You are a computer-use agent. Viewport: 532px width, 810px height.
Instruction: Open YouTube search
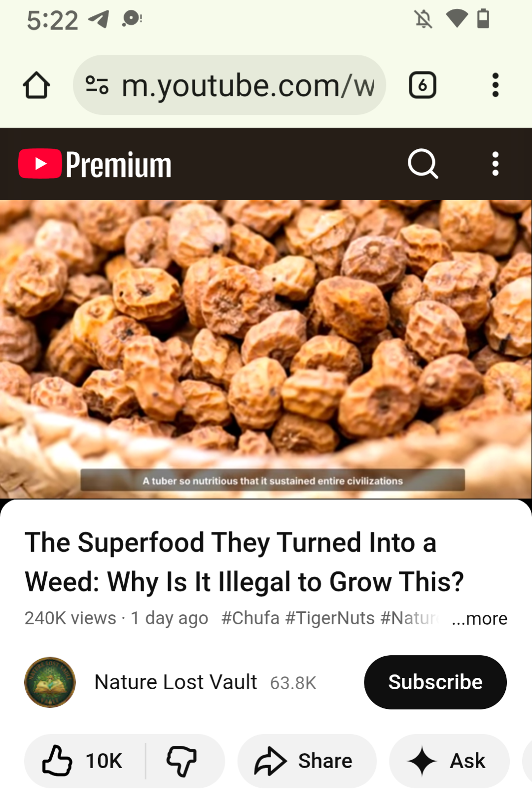pos(423,164)
